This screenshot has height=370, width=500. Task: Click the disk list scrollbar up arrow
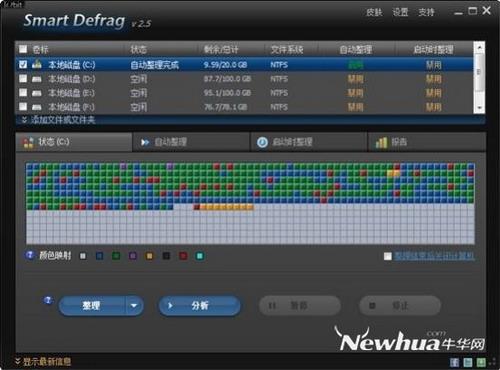[x=479, y=48]
